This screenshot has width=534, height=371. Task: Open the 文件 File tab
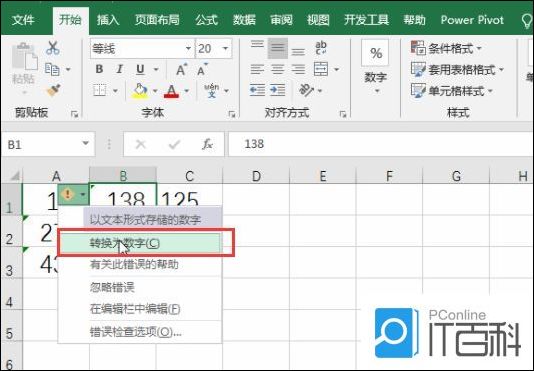pyautogui.click(x=23, y=20)
